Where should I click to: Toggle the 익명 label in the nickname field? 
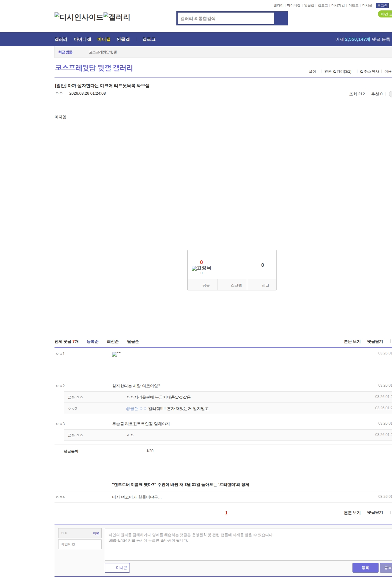pyautogui.click(x=96, y=533)
